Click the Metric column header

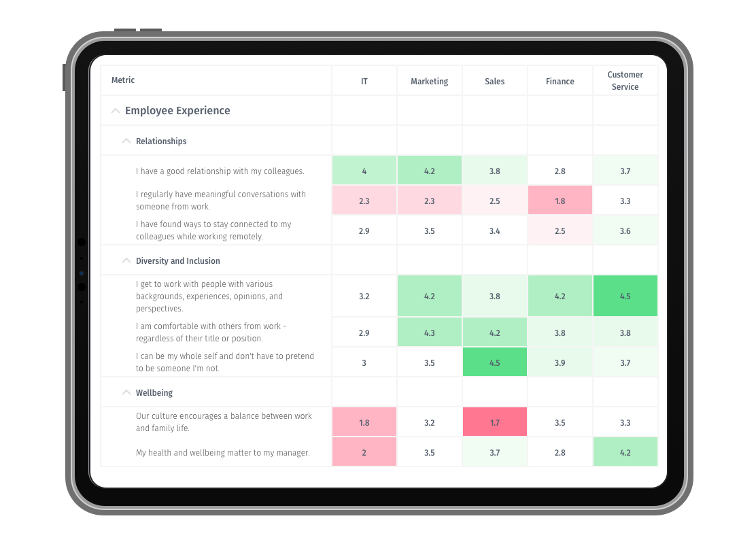tap(123, 80)
